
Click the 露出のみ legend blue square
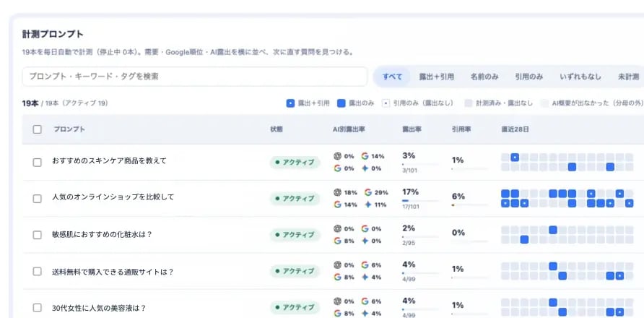click(x=341, y=103)
